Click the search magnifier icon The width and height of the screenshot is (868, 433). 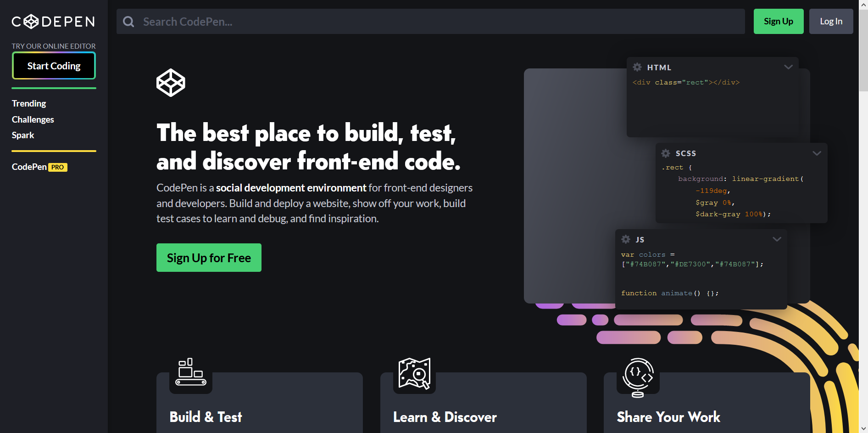pyautogui.click(x=128, y=21)
